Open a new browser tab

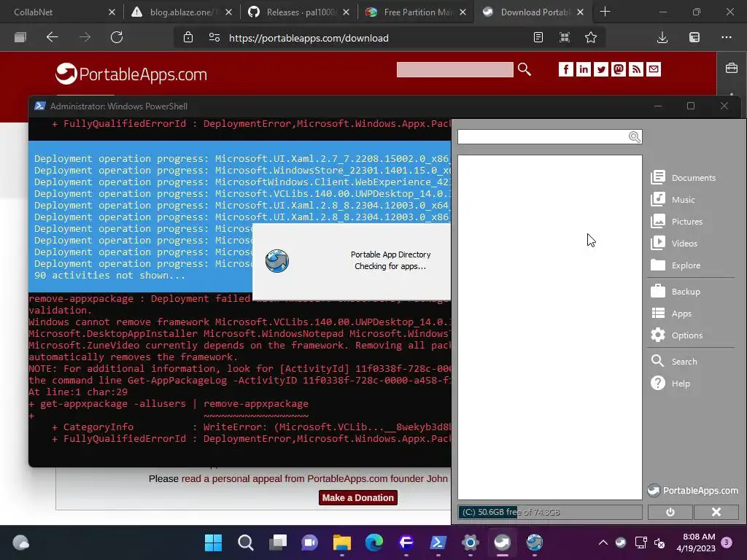click(605, 12)
